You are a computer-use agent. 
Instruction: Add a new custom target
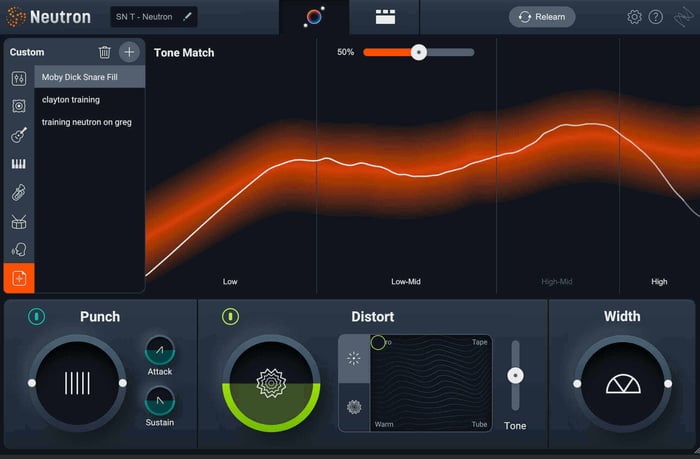(129, 52)
